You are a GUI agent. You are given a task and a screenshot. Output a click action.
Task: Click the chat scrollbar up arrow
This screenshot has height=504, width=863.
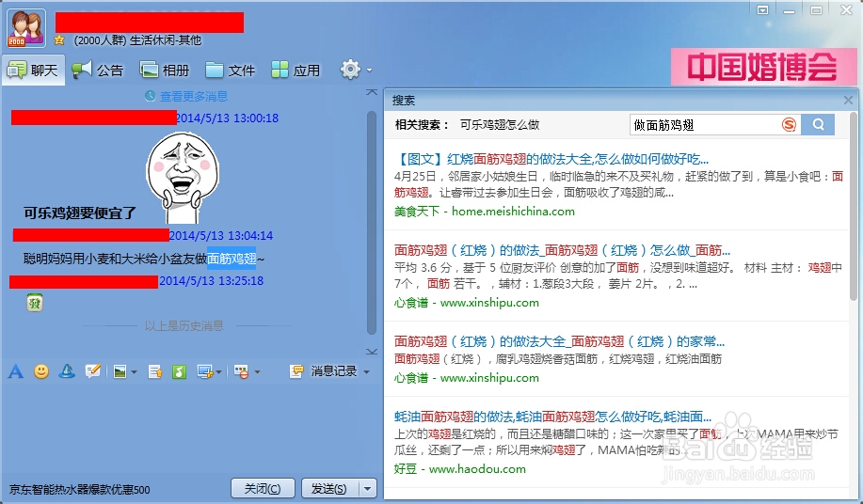(x=372, y=92)
